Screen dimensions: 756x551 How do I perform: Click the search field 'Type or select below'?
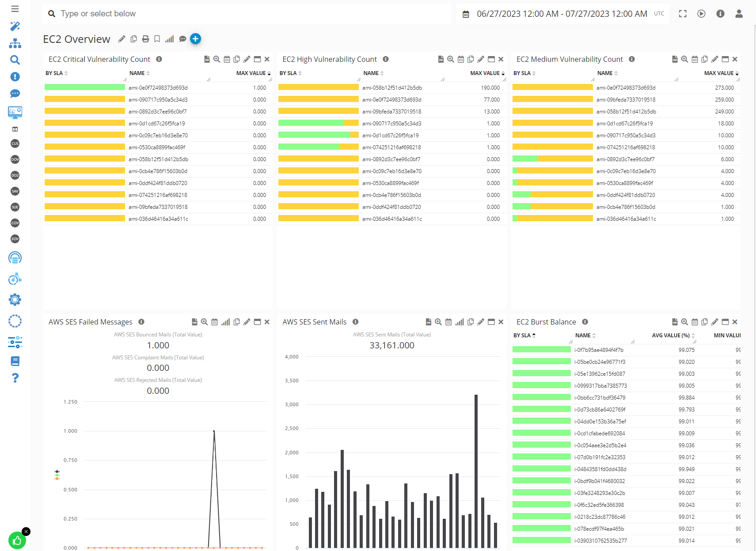pyautogui.click(x=247, y=14)
